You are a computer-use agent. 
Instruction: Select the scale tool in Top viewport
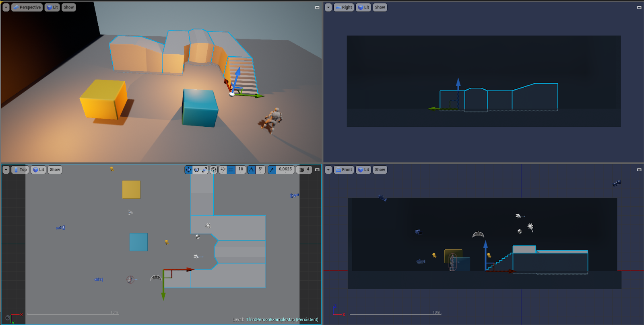(204, 170)
